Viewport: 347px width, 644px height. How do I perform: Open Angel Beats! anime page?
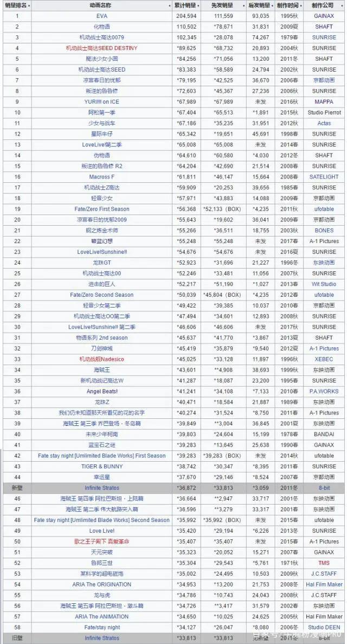101,391
